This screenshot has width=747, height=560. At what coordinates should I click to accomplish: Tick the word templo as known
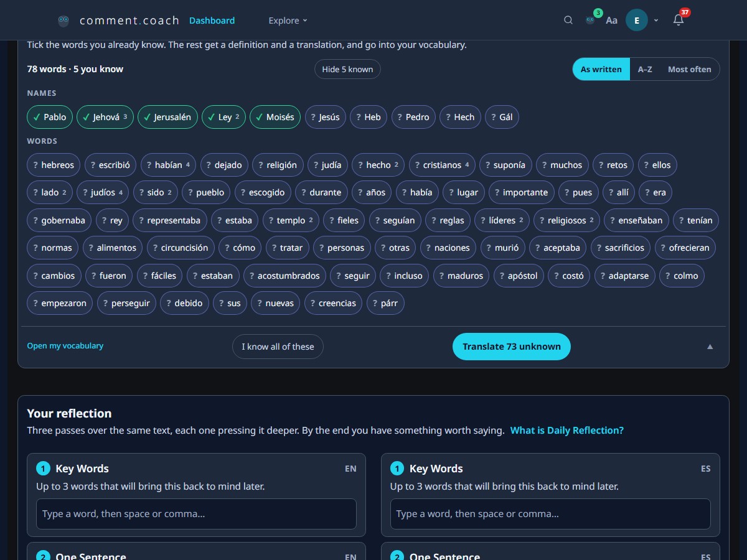[x=291, y=220]
